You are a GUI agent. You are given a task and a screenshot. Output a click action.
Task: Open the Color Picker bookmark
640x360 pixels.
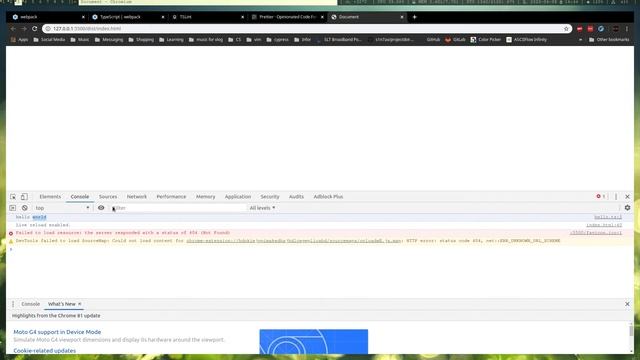[486, 40]
